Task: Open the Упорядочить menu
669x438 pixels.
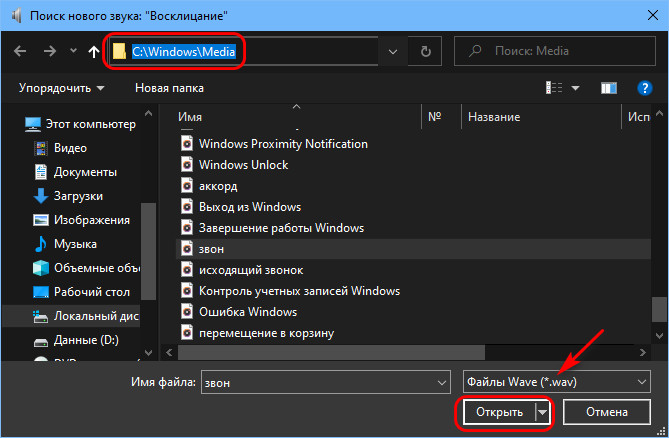Action: tap(61, 88)
